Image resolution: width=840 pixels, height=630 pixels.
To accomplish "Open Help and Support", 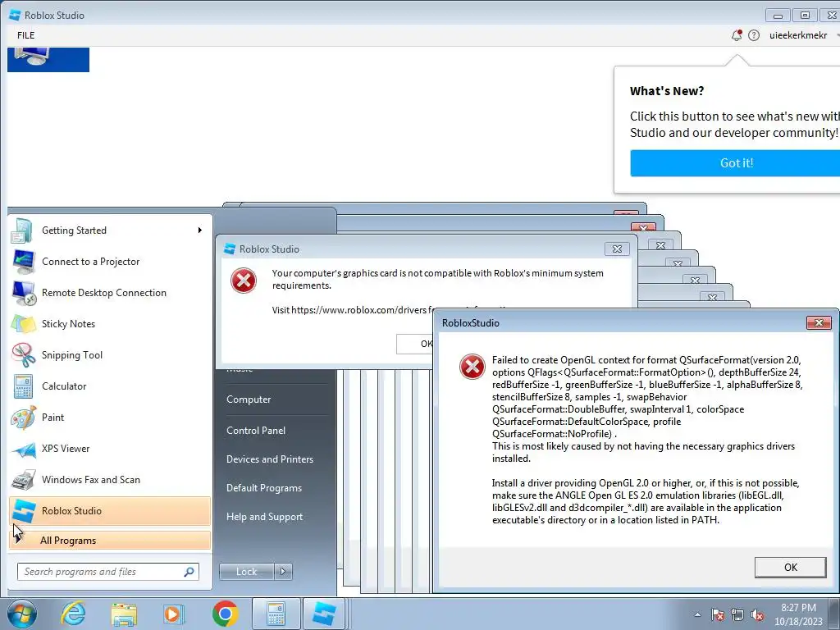I will click(x=264, y=517).
